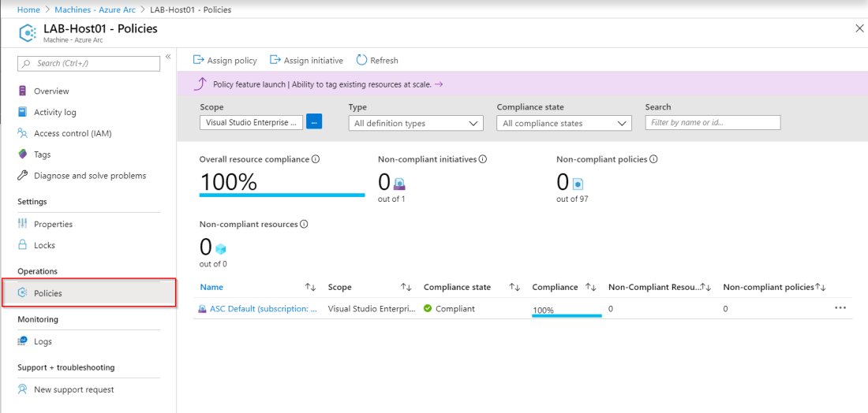Open Activity log in sidebar
The height and width of the screenshot is (413, 868).
point(54,113)
